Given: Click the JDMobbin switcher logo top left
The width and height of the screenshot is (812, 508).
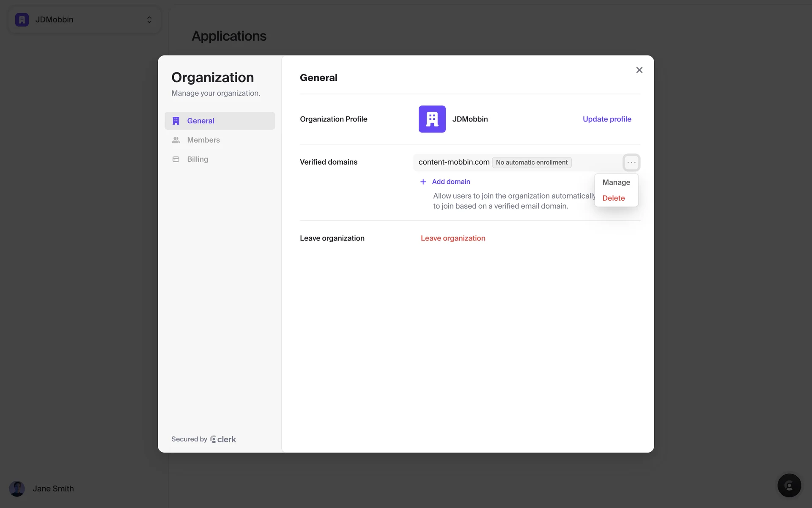Looking at the screenshot, I should pyautogui.click(x=22, y=20).
